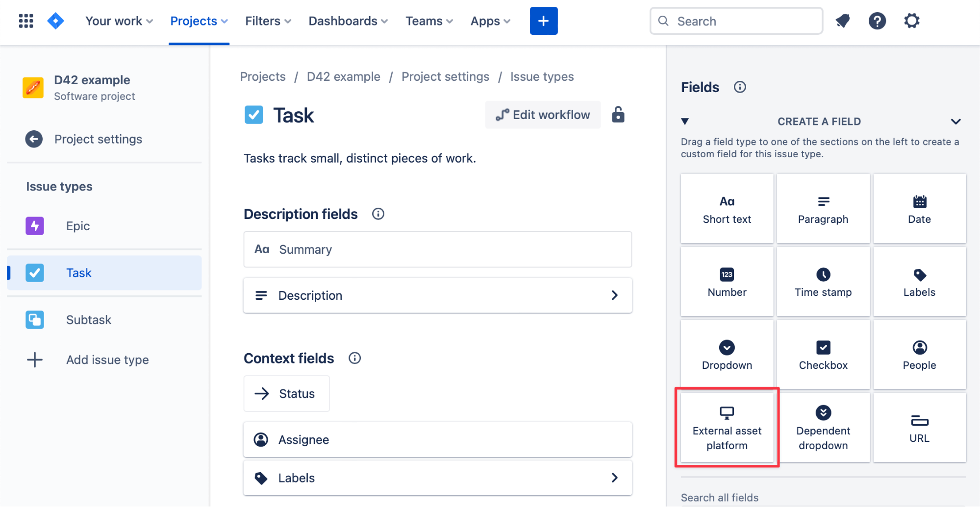Click the blue plus create button
The width and height of the screenshot is (980, 507).
543,21
